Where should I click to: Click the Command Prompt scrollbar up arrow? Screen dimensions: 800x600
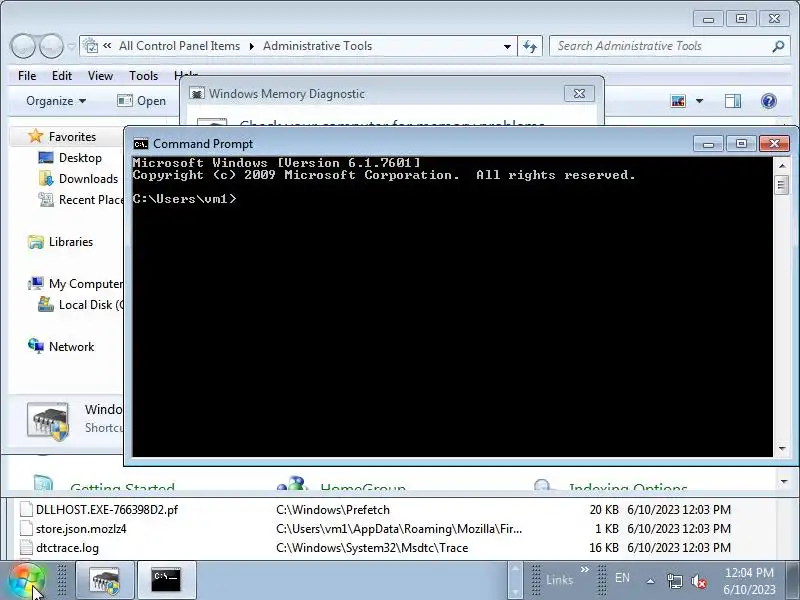point(782,165)
